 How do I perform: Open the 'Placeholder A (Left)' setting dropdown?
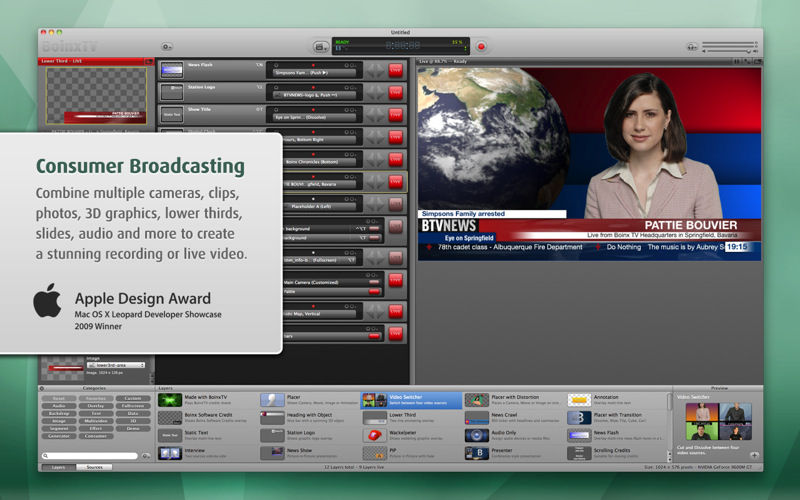(319, 207)
